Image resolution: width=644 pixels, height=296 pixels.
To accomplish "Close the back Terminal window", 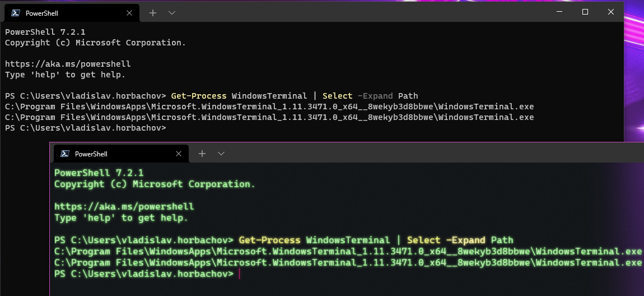I will pyautogui.click(x=611, y=12).
